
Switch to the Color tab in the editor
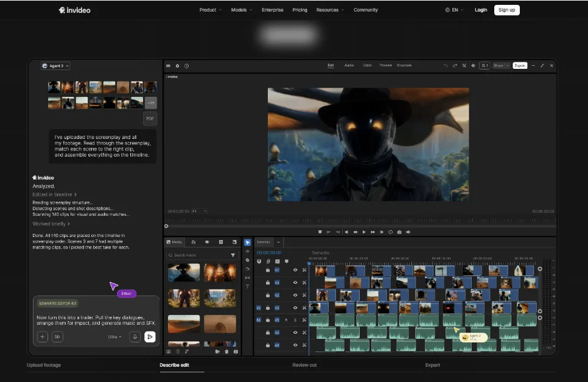tap(368, 65)
